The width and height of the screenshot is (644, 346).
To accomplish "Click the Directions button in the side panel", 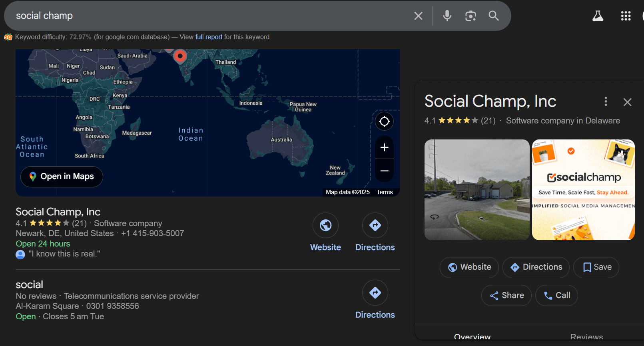I will pyautogui.click(x=536, y=267).
